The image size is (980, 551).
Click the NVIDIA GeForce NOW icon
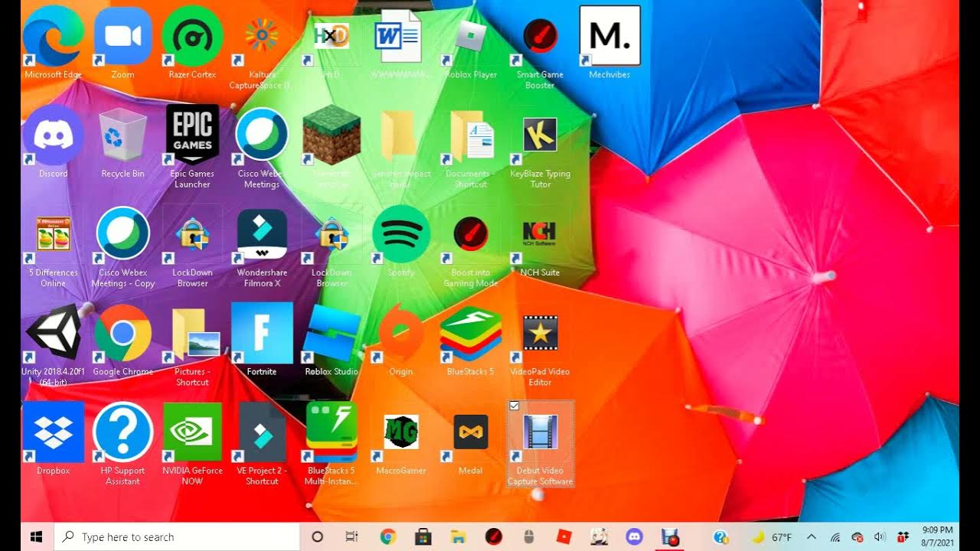(x=192, y=432)
